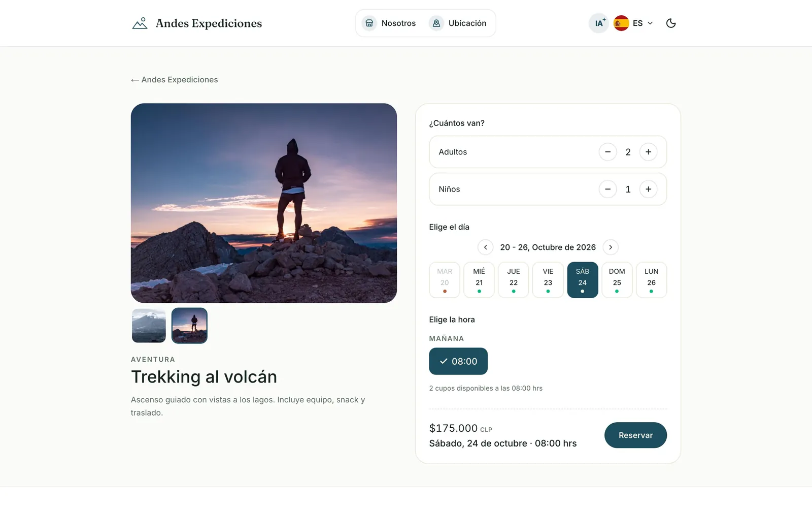
Task: Click the "$175.000" price text
Action: tap(453, 428)
